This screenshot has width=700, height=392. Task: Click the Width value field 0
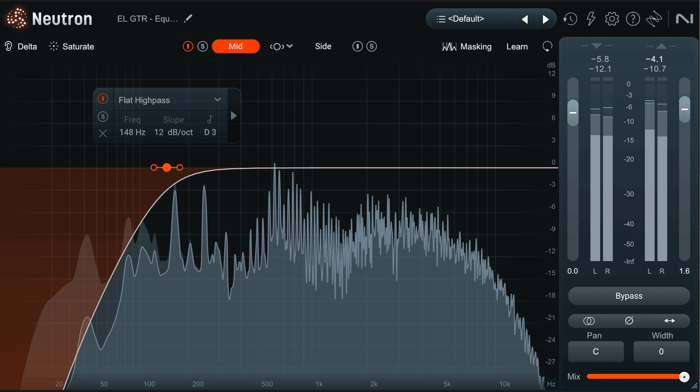661,352
